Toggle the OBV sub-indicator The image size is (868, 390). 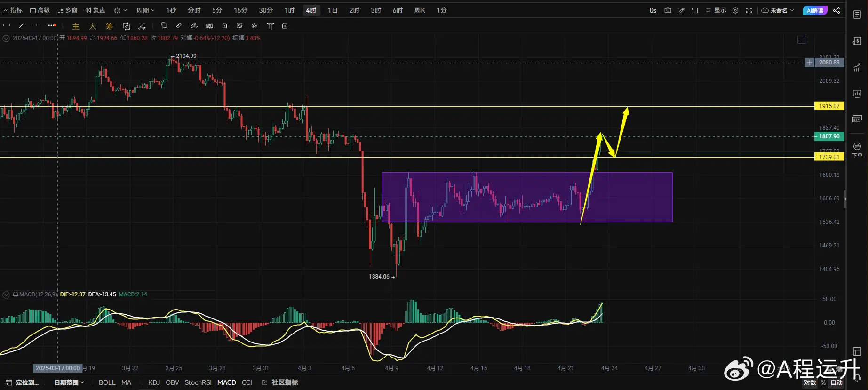click(x=172, y=382)
